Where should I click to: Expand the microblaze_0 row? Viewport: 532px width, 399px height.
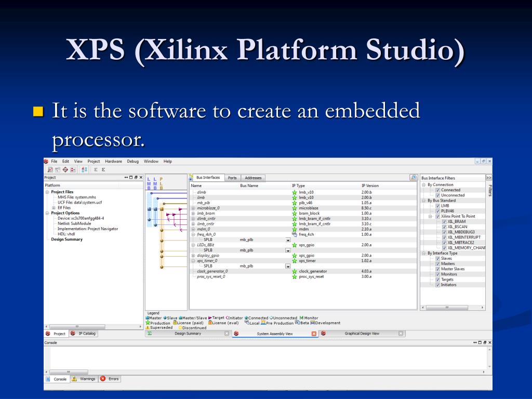pyautogui.click(x=193, y=208)
